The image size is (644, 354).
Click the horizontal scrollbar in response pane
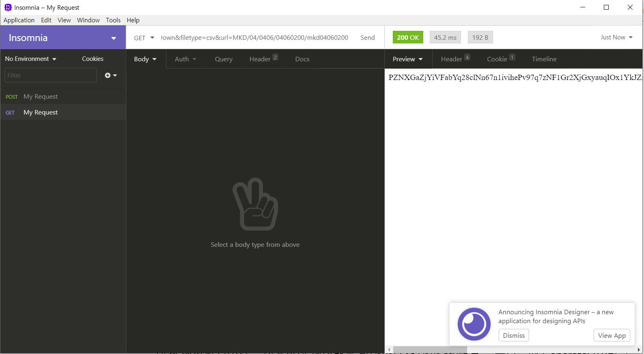coord(430,350)
